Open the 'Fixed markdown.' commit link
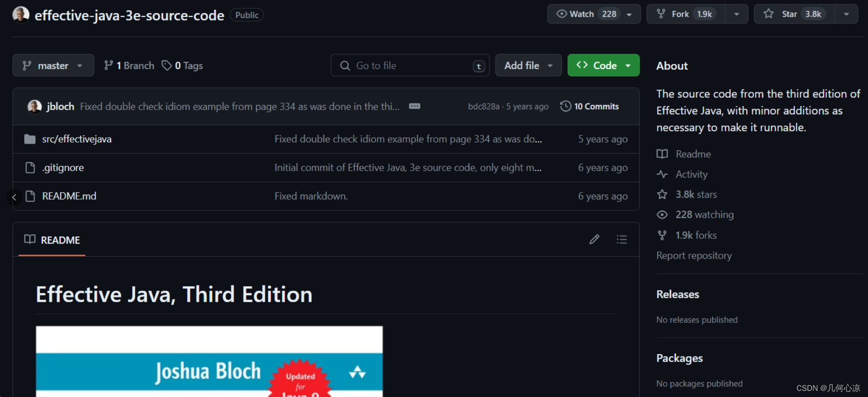This screenshot has height=397, width=868. click(x=311, y=196)
